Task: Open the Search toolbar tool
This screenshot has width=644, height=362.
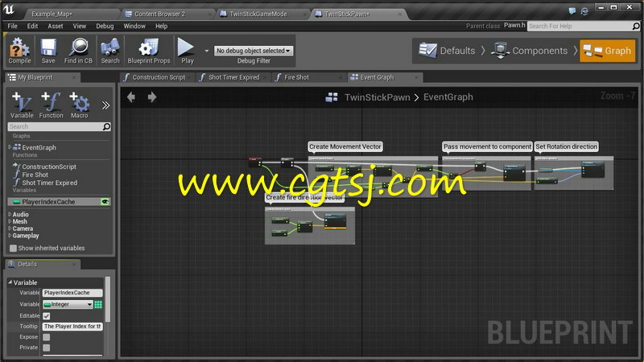Action: pyautogui.click(x=110, y=51)
